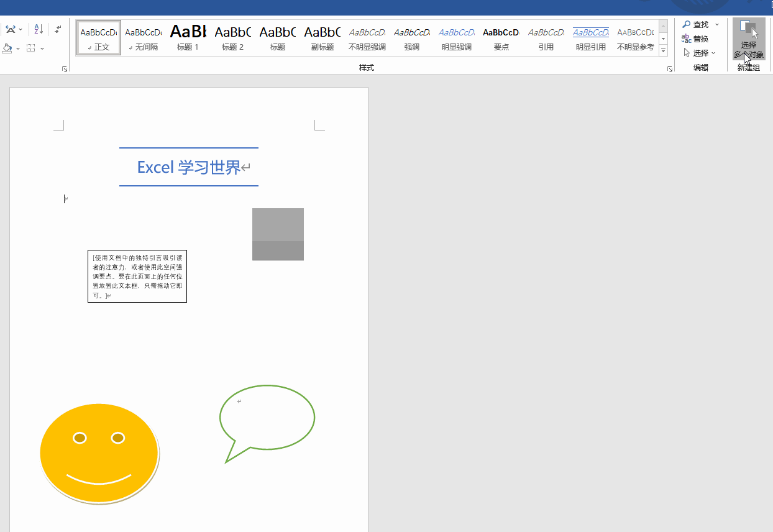
Task: Apply the 无间隔 style
Action: point(144,37)
